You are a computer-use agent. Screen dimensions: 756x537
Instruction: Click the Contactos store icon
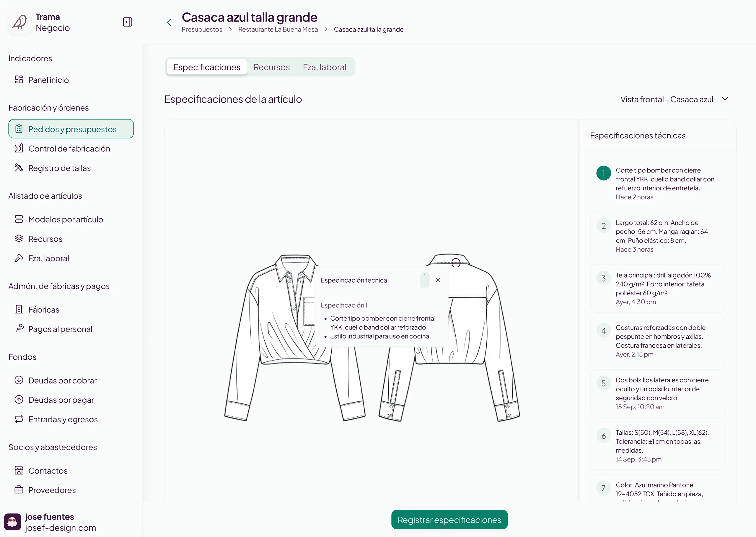pyautogui.click(x=19, y=471)
